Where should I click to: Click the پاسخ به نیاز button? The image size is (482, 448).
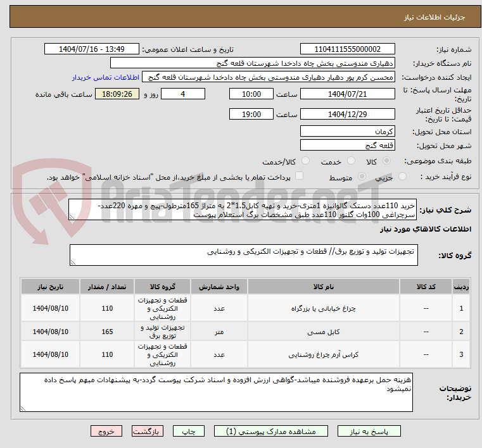coord(369,432)
